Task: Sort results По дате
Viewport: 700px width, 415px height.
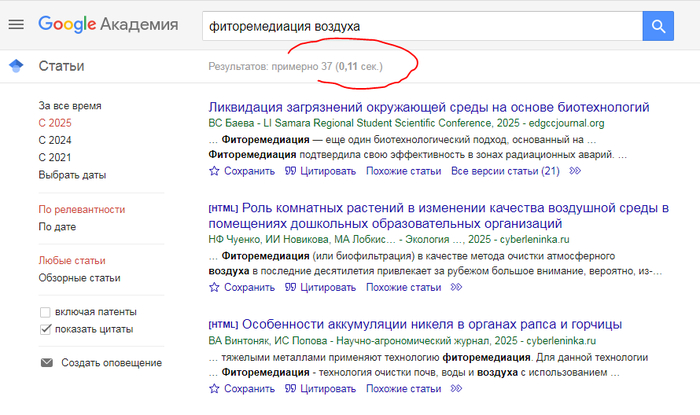Action: point(59,227)
